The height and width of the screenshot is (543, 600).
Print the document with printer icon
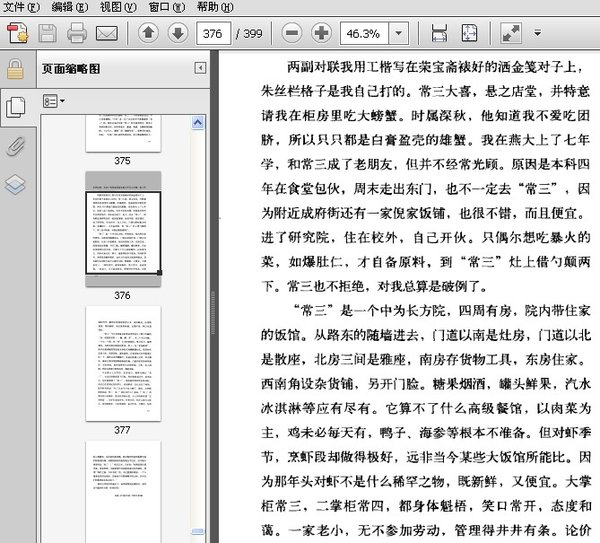[76, 34]
